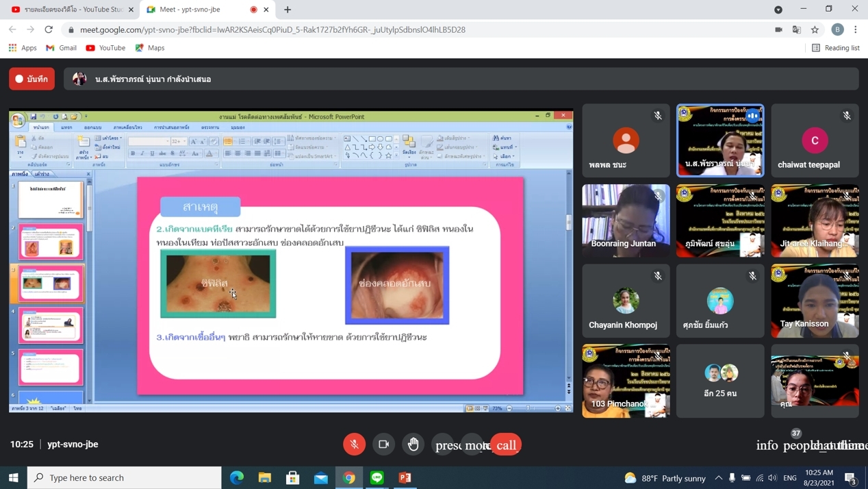Open the Maps bookmark

click(150, 48)
